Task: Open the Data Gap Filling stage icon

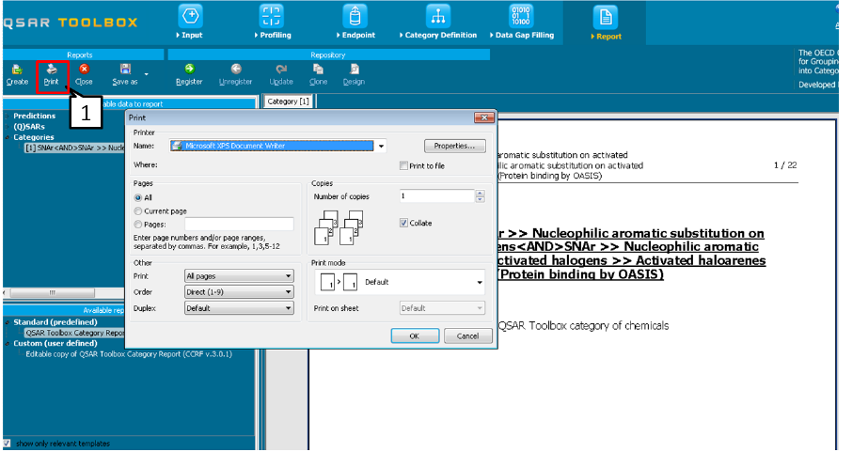Action: click(x=521, y=17)
